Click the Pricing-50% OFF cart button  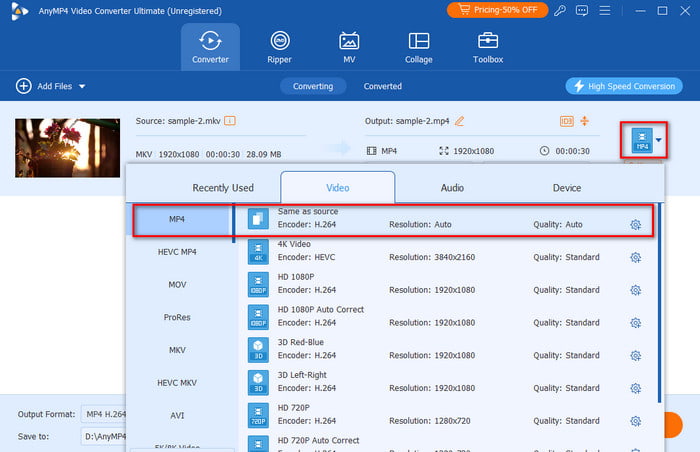pos(497,10)
